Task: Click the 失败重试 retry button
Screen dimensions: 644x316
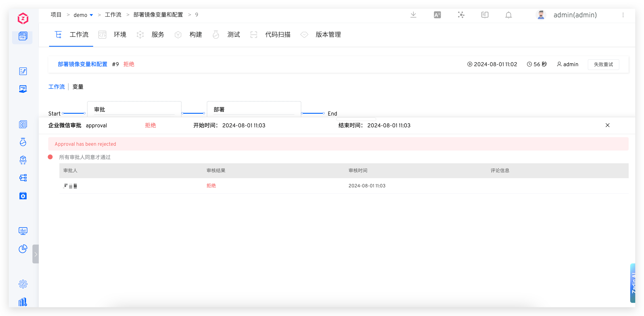Action: click(603, 64)
